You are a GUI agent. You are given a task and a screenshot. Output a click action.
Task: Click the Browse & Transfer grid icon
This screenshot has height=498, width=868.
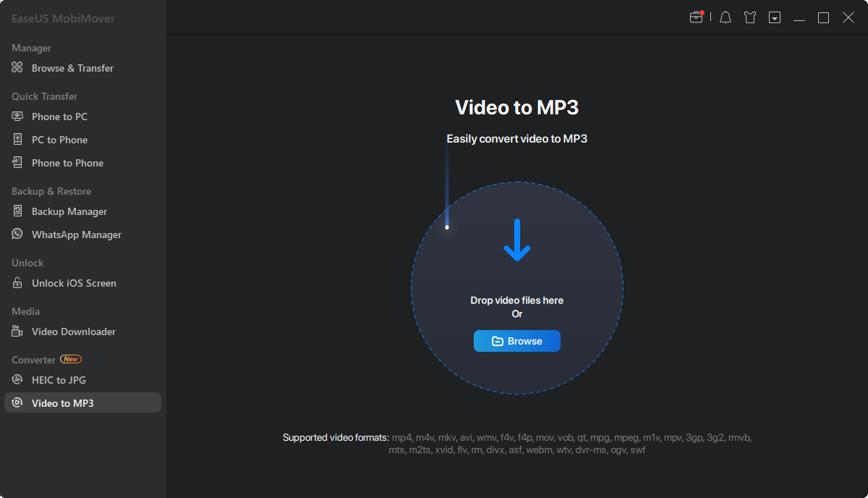pyautogui.click(x=17, y=68)
